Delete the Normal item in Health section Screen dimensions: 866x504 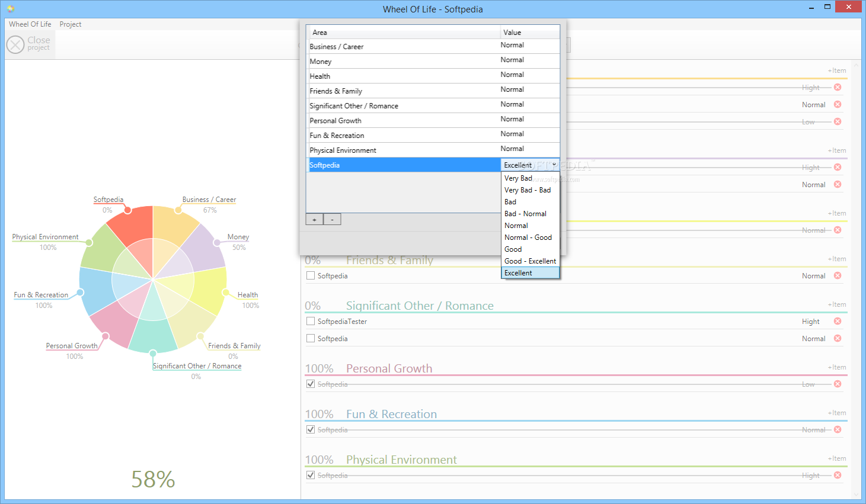(x=838, y=230)
